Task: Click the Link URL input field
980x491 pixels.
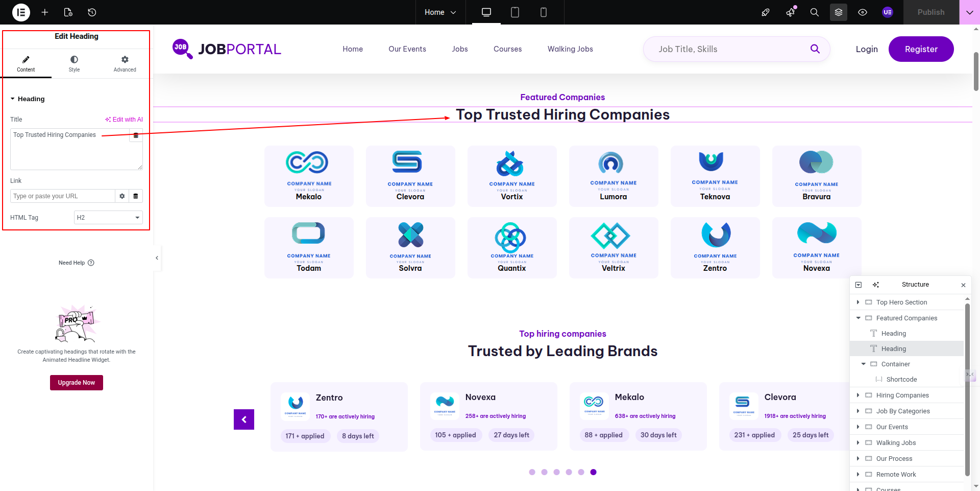Action: (62, 196)
